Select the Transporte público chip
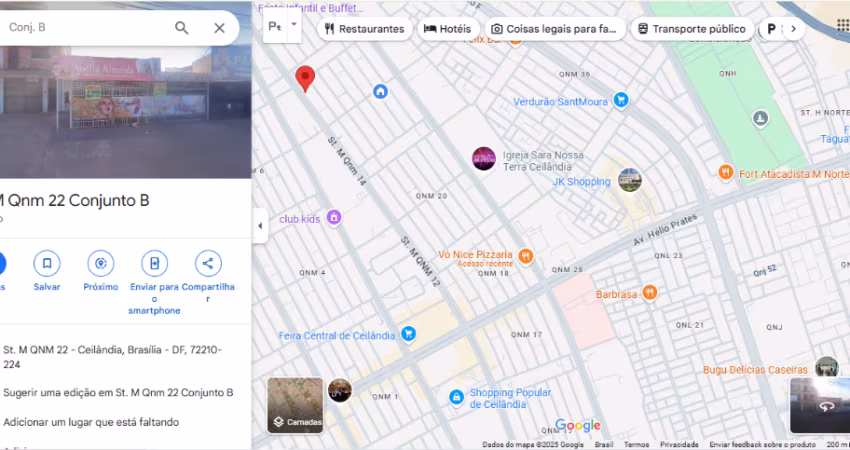Screen dimensions: 850x450 click(692, 29)
